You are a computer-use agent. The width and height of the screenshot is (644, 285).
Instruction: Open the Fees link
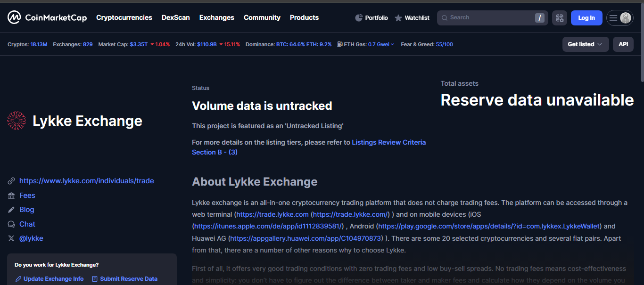click(x=27, y=195)
